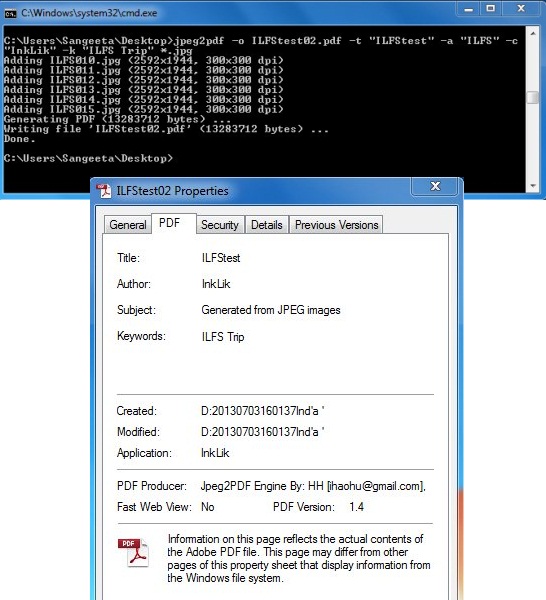Viewport: 546px width, 600px height.
Task: Switch to the General tab
Action: click(128, 225)
